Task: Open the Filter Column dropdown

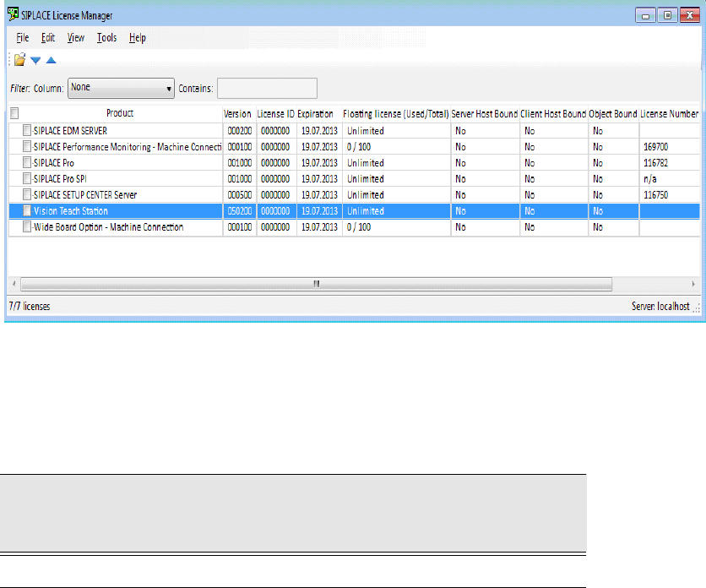Action: [x=121, y=88]
